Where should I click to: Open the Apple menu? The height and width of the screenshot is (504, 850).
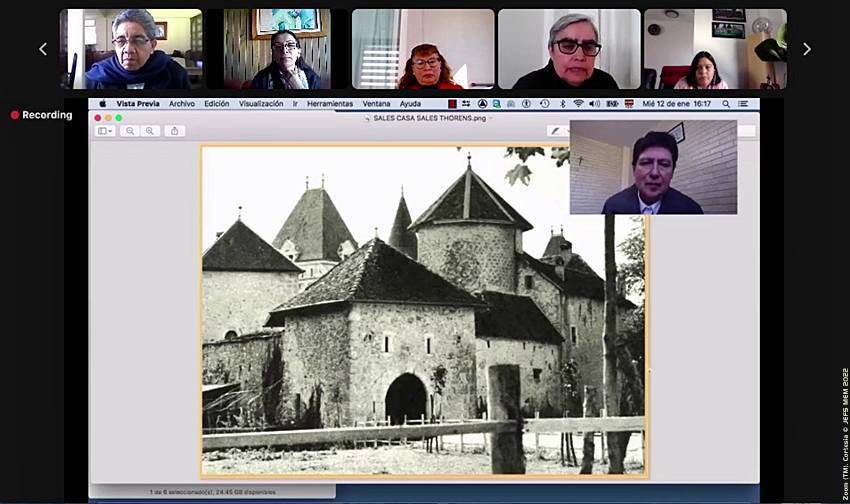102,104
